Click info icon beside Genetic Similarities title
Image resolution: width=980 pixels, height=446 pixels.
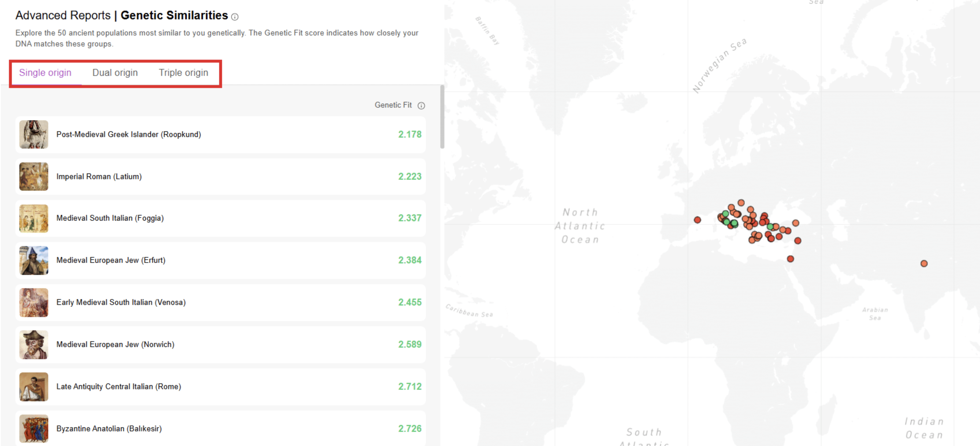235,17
